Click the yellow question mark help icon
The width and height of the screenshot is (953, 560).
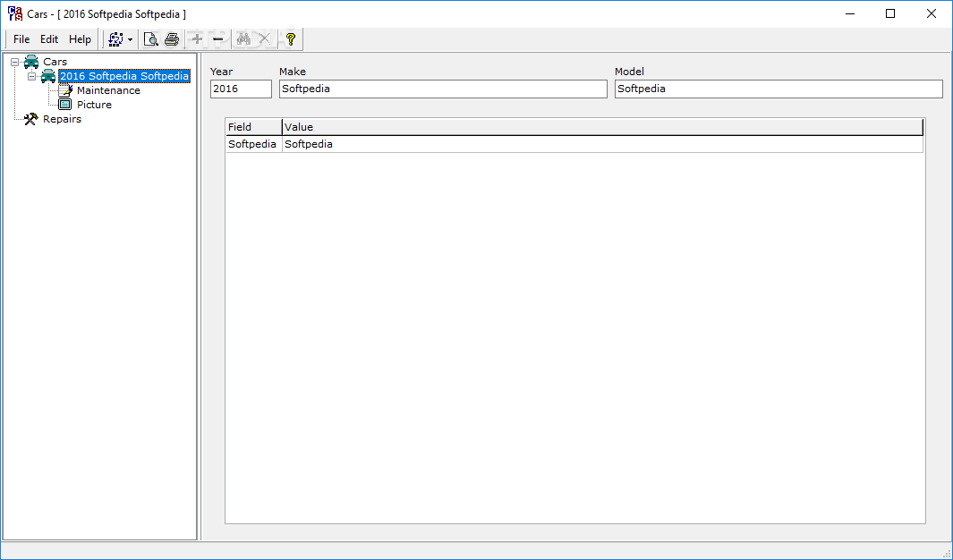coord(291,39)
